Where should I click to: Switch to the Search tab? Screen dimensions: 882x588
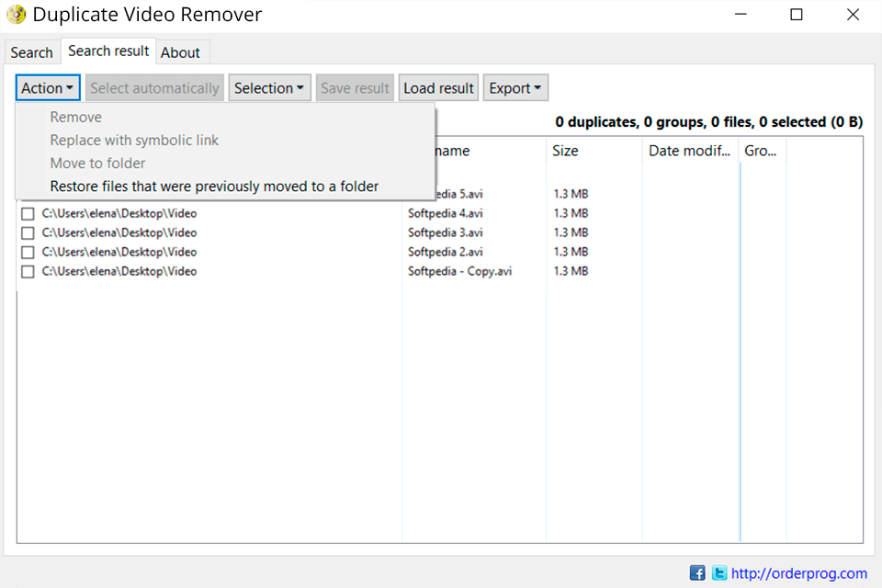pos(32,51)
